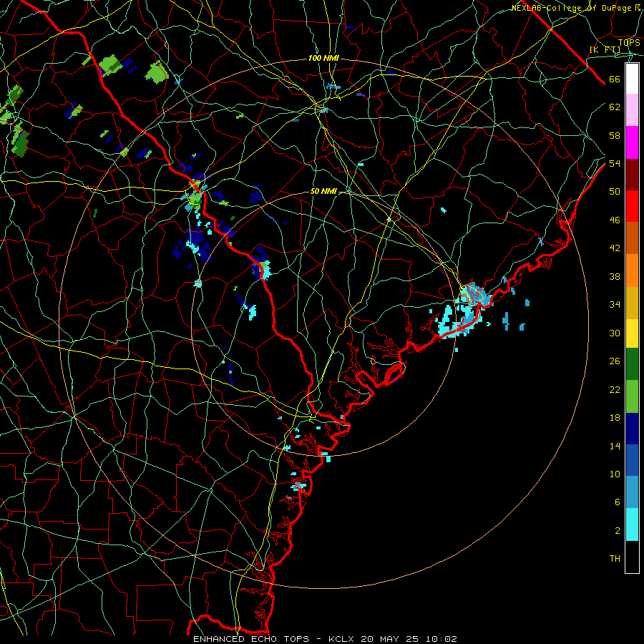Choose the navy blue legend swatch
Image resolution: width=644 pixels, height=644 pixels.
(632, 429)
